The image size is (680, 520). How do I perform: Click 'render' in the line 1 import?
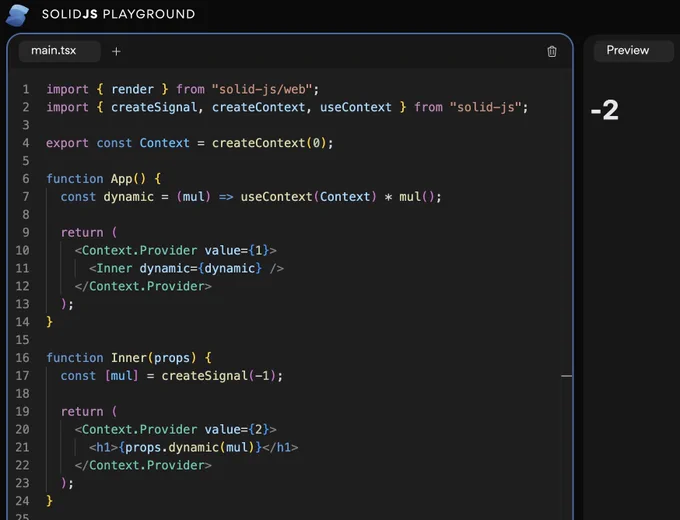132,89
